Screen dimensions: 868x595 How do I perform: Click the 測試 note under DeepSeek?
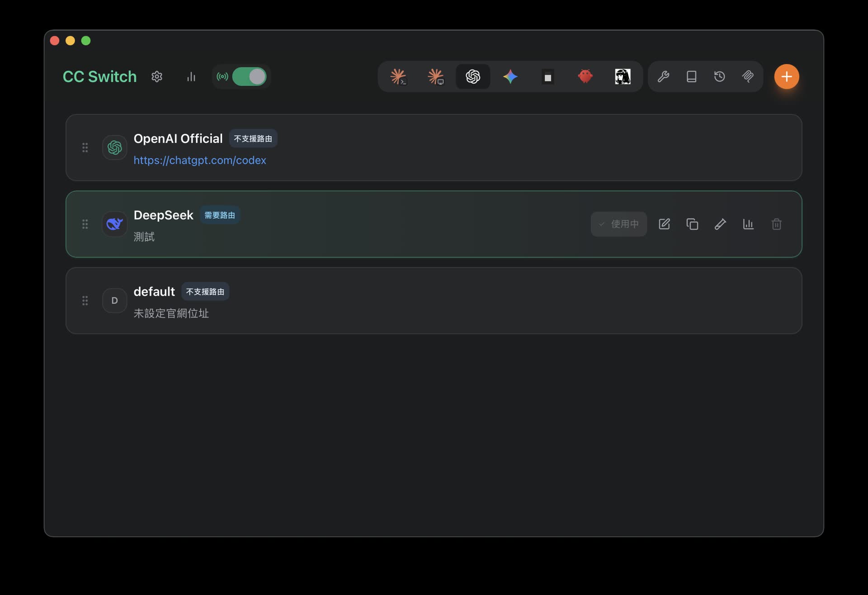click(x=144, y=236)
